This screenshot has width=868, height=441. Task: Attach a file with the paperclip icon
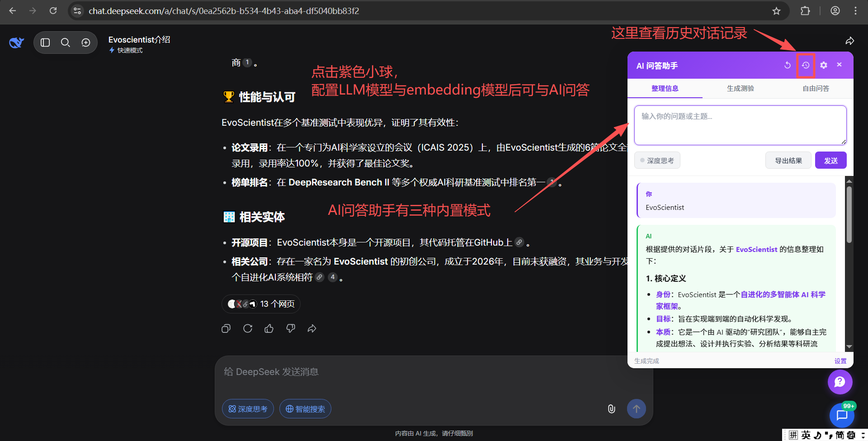[x=611, y=409]
